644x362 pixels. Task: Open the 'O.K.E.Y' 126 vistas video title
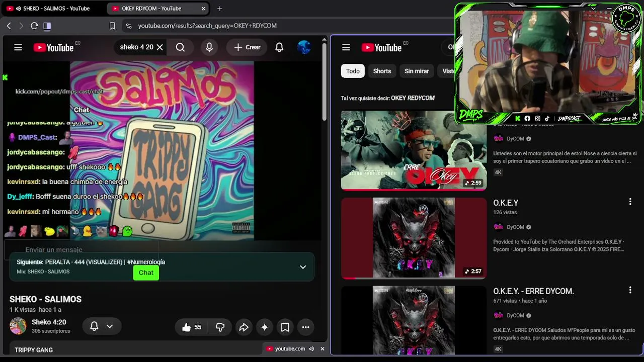pos(506,203)
